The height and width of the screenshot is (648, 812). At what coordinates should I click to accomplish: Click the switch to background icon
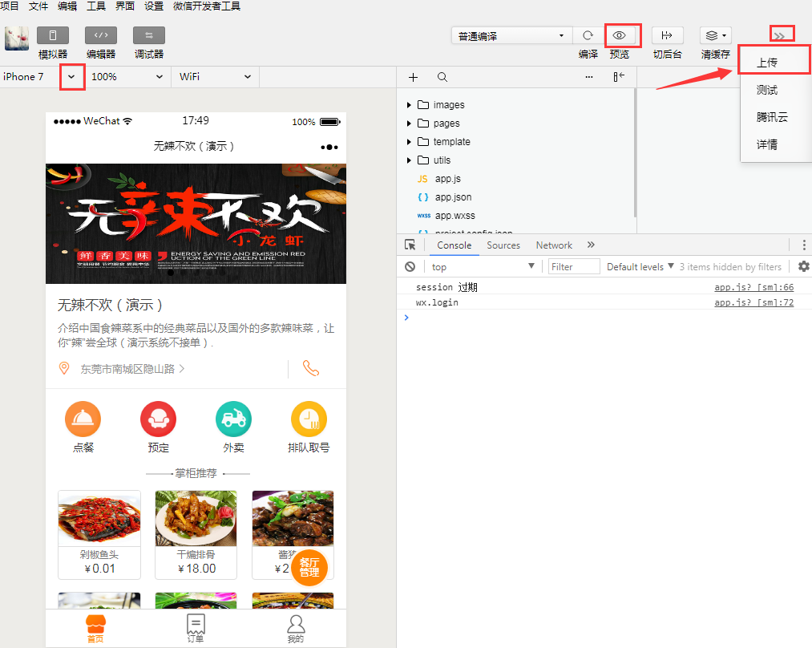(667, 35)
